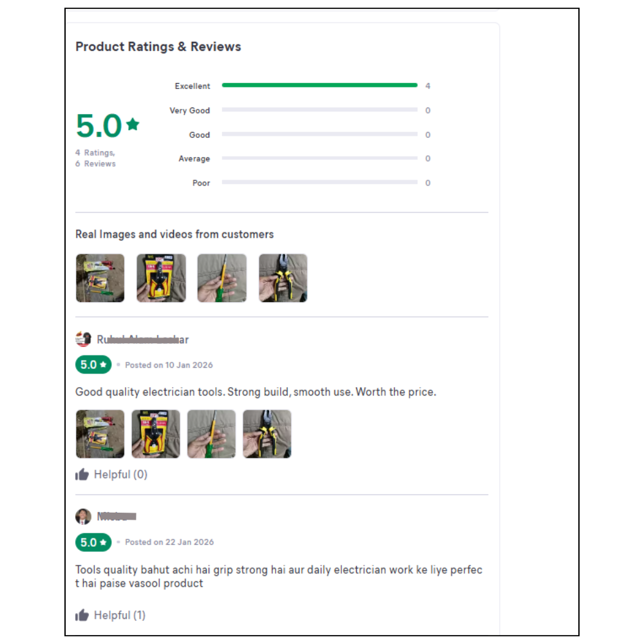This screenshot has height=644, width=644.
Task: View first photo attached to the 10 Jan review
Action: tap(100, 434)
